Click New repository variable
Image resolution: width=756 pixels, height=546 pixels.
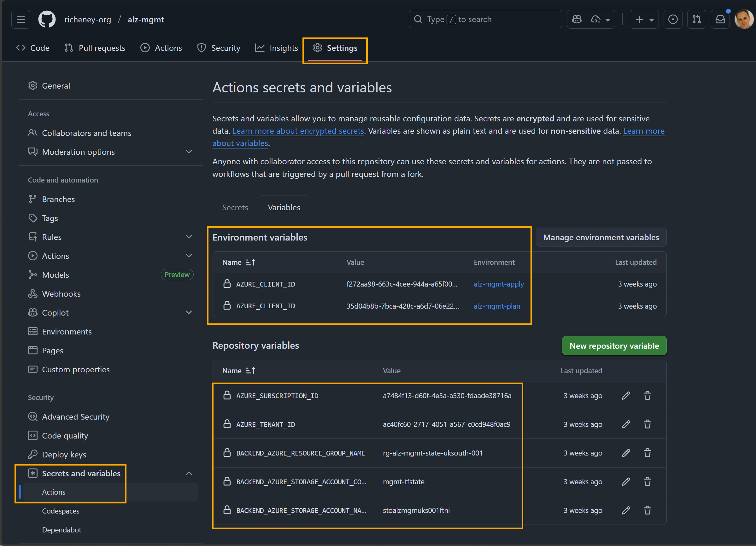point(614,346)
